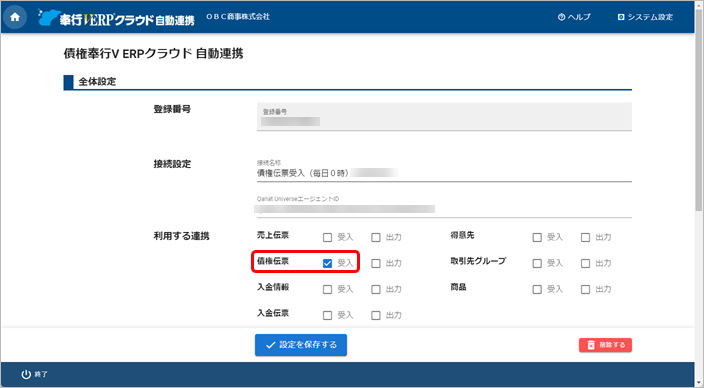704x388 pixels.
Task: Open システム設定 system settings
Action: click(x=645, y=17)
